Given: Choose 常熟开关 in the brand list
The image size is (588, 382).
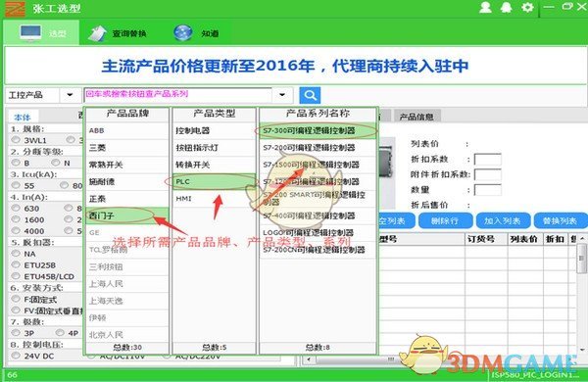Looking at the screenshot, I should pyautogui.click(x=127, y=165).
